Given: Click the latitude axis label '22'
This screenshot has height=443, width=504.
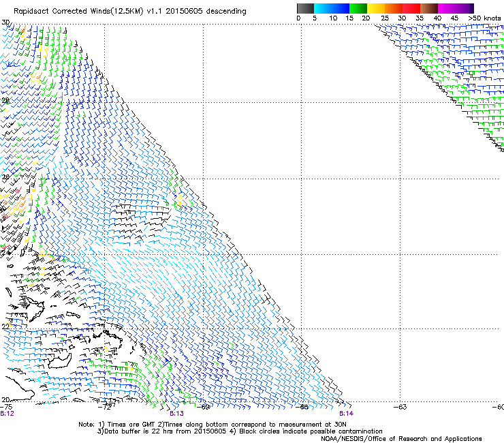Looking at the screenshot, I should point(5,326).
